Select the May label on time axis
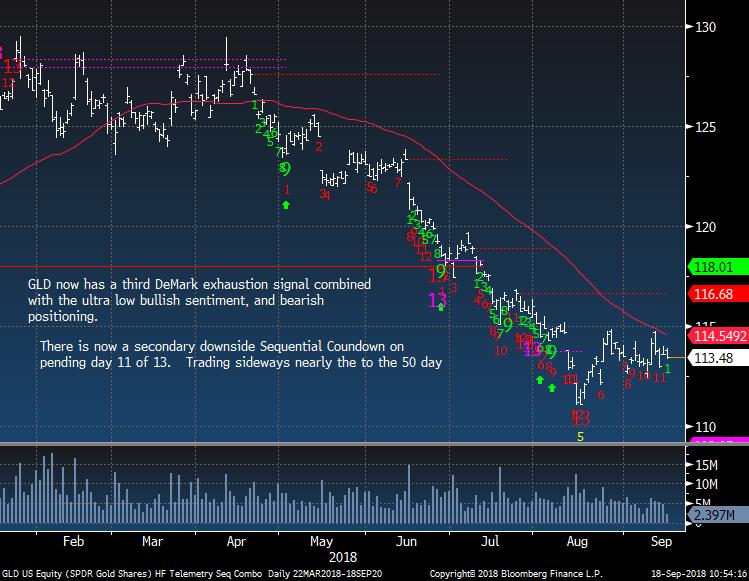749x581 pixels. point(321,542)
